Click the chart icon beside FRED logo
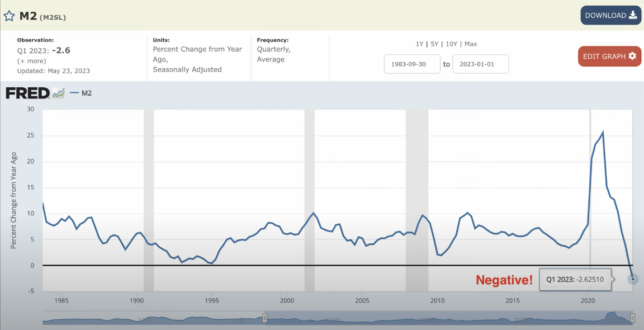This screenshot has height=330, width=644. (x=59, y=93)
